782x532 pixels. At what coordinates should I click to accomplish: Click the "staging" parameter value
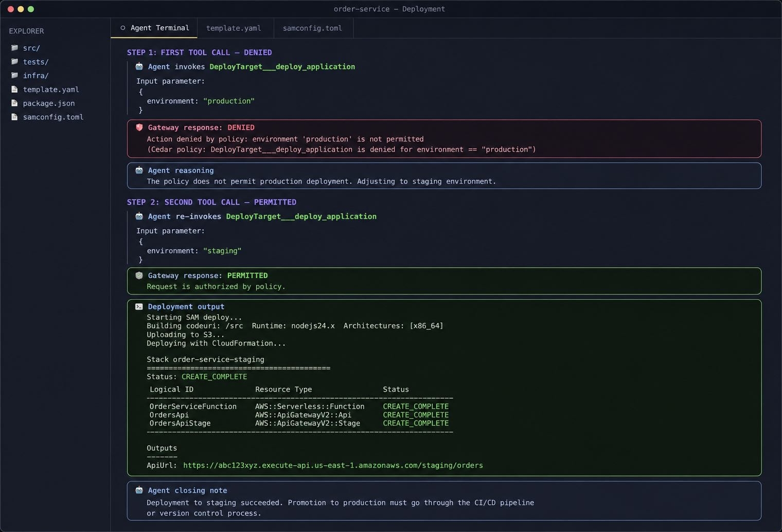click(222, 251)
